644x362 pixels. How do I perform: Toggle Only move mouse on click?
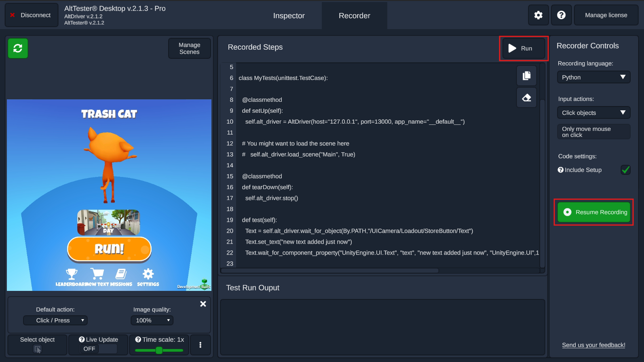coord(593,132)
